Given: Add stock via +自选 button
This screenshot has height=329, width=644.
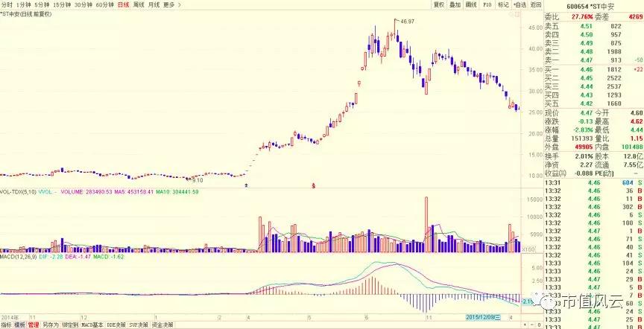Looking at the screenshot, I should coord(520,5).
